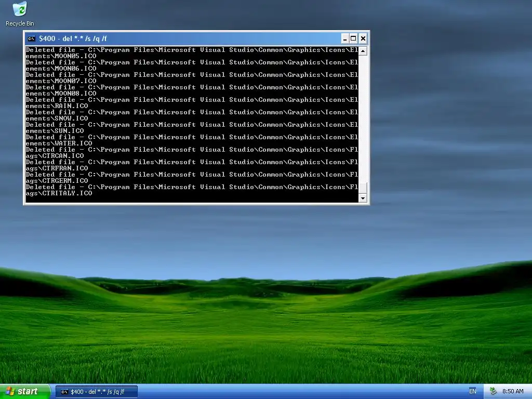
Task: Click the line ending MOON05.ICO
Action: click(61, 56)
